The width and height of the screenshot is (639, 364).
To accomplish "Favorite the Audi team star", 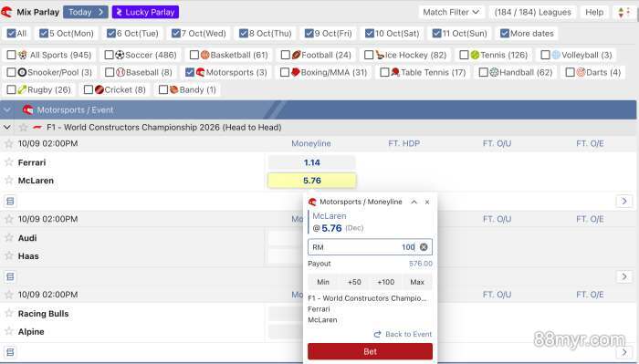I will [x=8, y=238].
